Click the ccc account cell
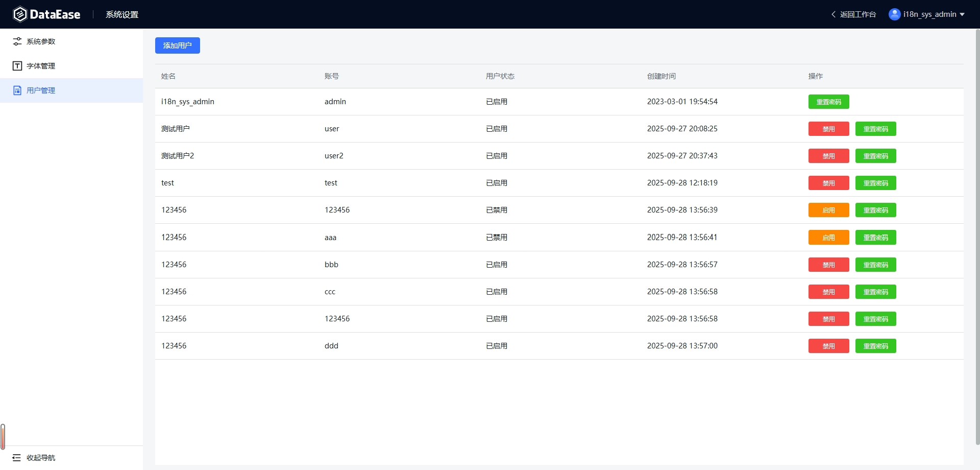This screenshot has height=470, width=980. pyautogui.click(x=330, y=292)
